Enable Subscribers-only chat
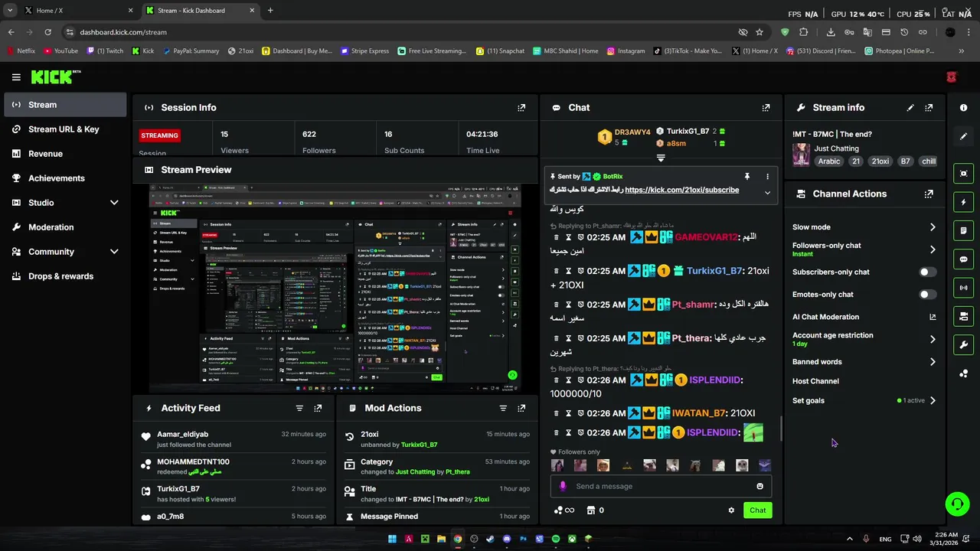Screen dimensions: 980x551 click(x=927, y=272)
